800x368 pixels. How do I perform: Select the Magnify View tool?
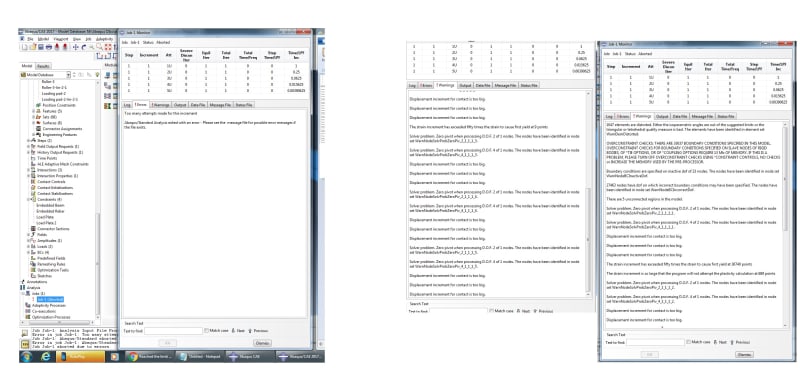92,47
